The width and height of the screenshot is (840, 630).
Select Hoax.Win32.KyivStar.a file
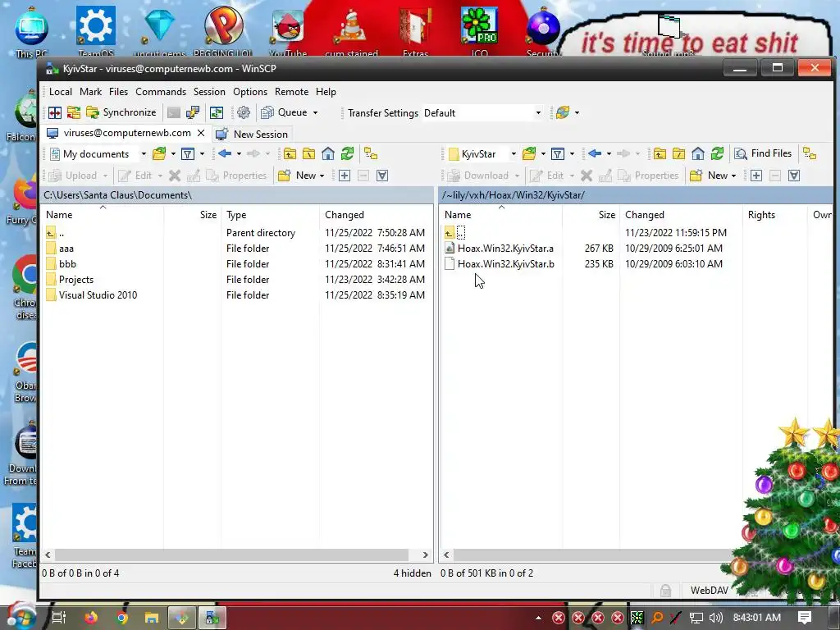[x=505, y=249]
